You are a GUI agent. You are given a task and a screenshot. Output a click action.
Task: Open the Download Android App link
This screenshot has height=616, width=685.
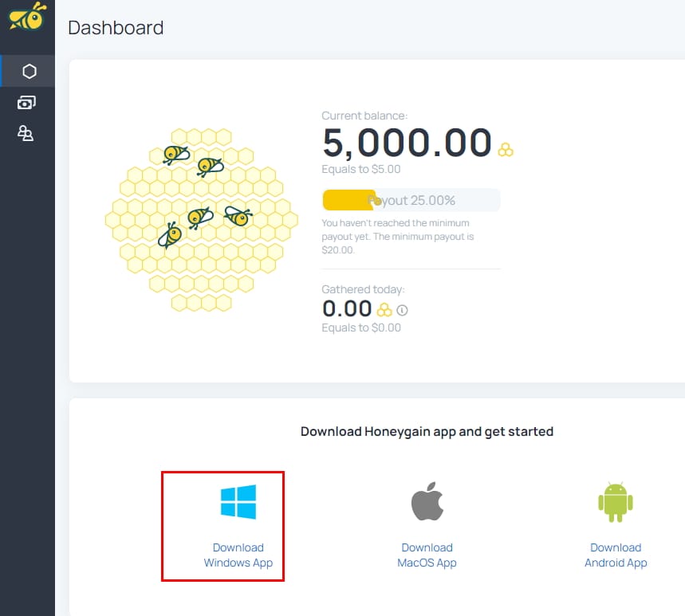click(x=616, y=555)
